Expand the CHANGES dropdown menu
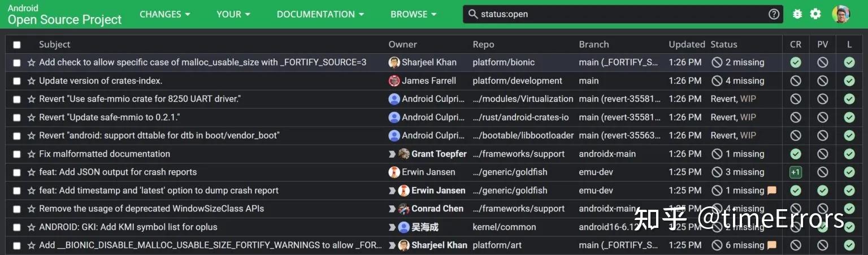This screenshot has width=868, height=255. [x=164, y=14]
